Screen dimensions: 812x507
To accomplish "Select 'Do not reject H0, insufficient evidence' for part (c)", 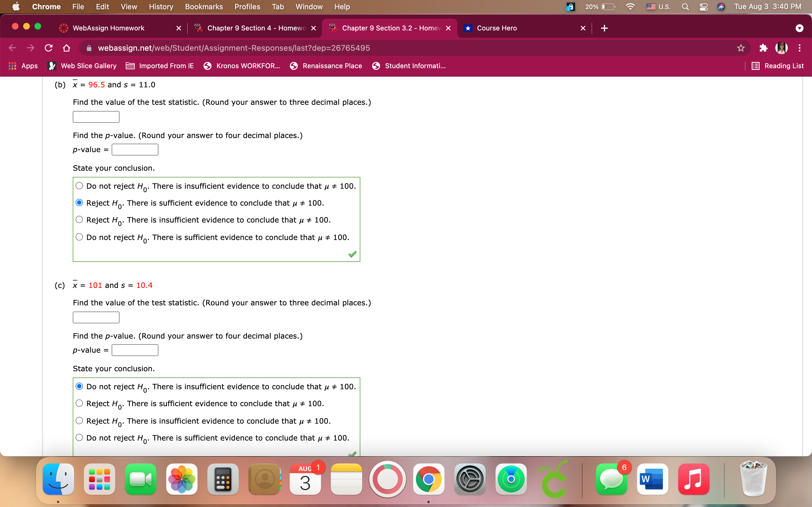I will tap(79, 386).
